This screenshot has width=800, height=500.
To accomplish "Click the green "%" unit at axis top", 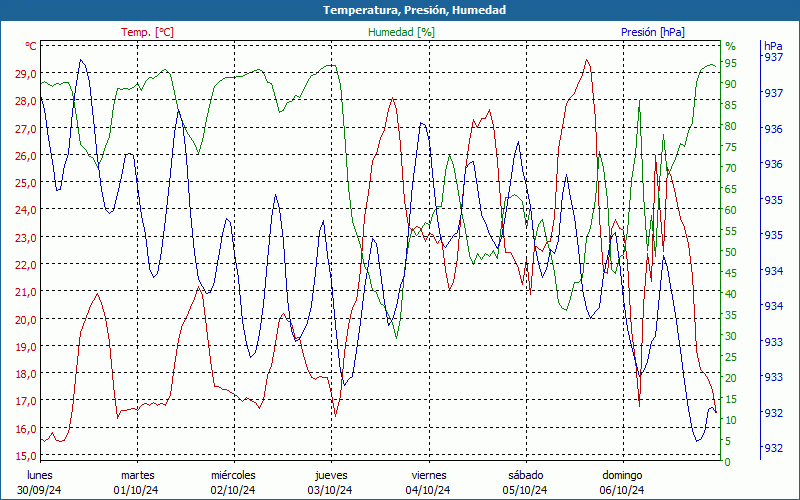I will pyautogui.click(x=731, y=46).
